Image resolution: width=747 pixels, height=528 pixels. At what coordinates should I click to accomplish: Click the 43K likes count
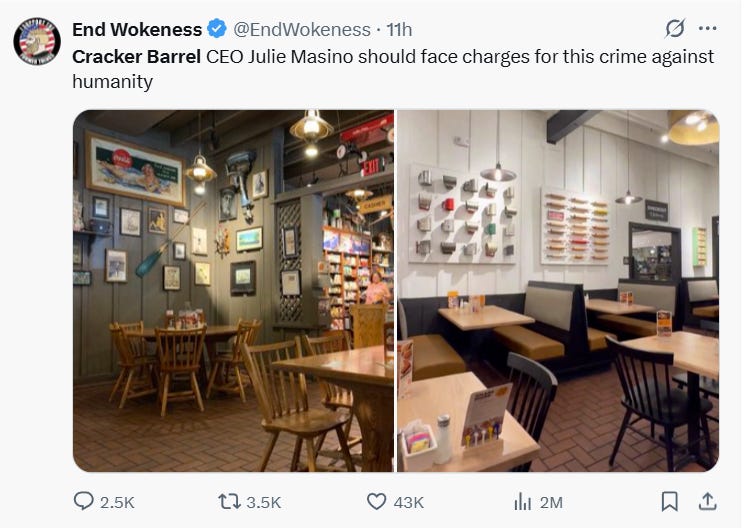409,502
